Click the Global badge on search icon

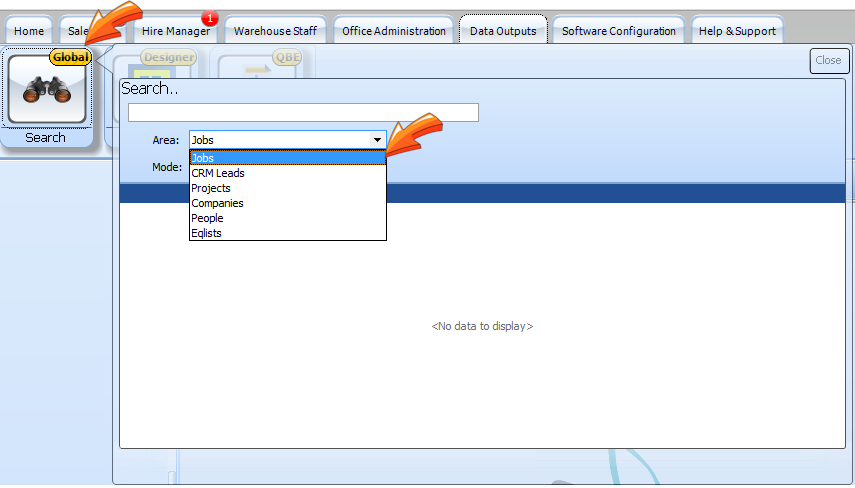(70, 57)
